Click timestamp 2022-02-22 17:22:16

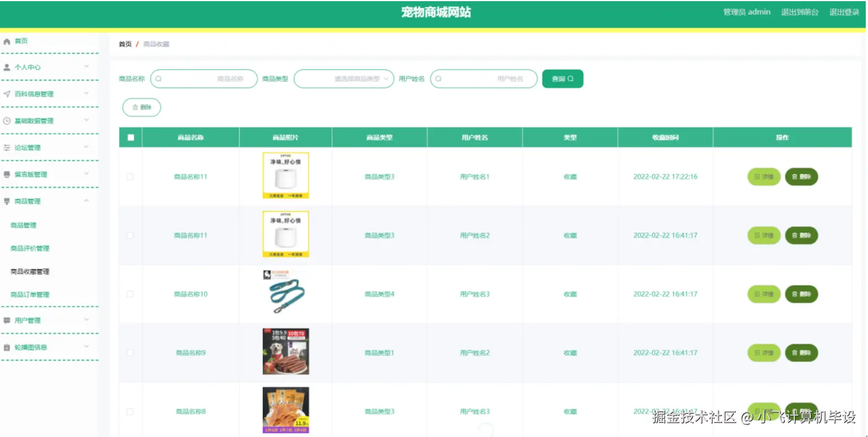click(x=665, y=177)
